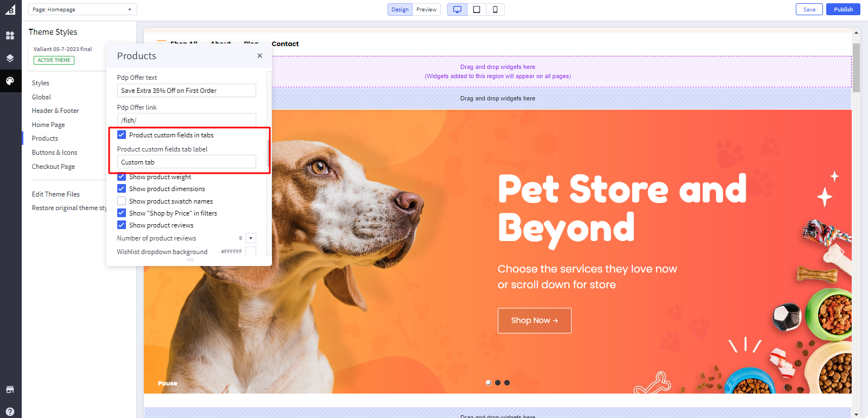The image size is (868, 418).
Task: Click the Wishlist dropdown background color swatch
Action: (x=250, y=251)
